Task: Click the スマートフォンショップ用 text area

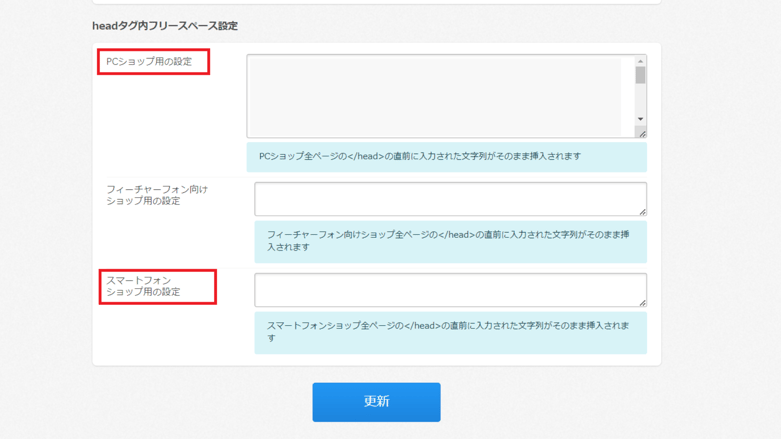Action: pos(450,290)
